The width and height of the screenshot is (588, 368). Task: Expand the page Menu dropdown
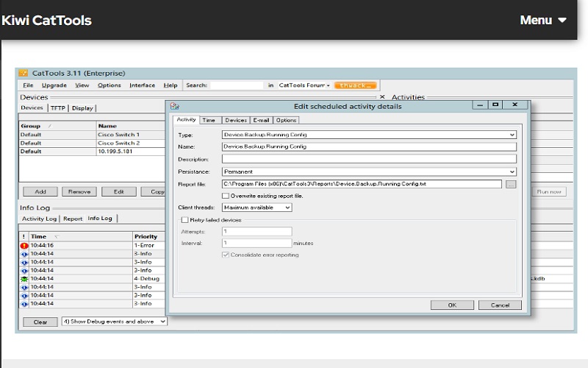pos(542,20)
